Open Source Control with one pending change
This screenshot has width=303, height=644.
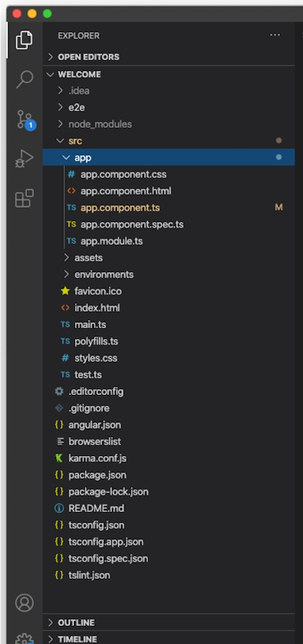pyautogui.click(x=25, y=120)
